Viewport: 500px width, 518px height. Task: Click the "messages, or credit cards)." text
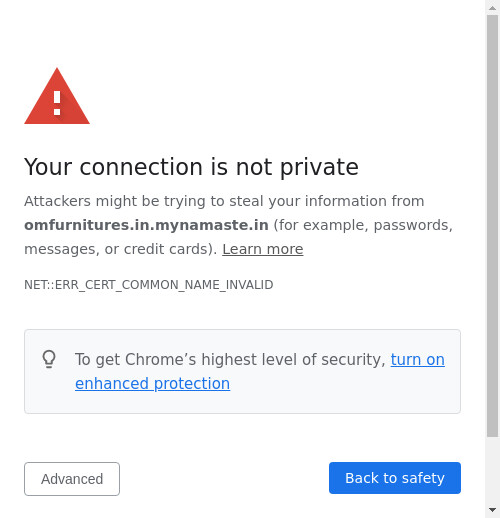[121, 249]
